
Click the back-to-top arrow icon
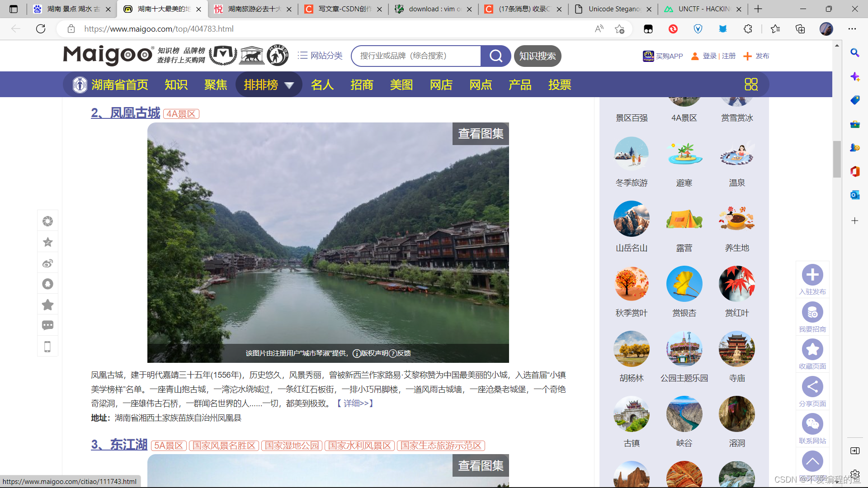812,460
